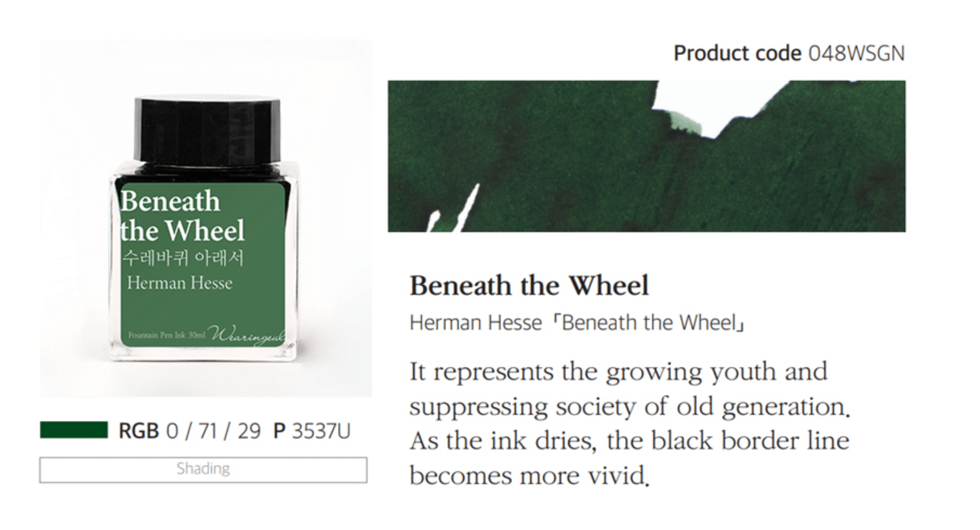
Task: Click the description line about growing youth
Action: tap(618, 372)
